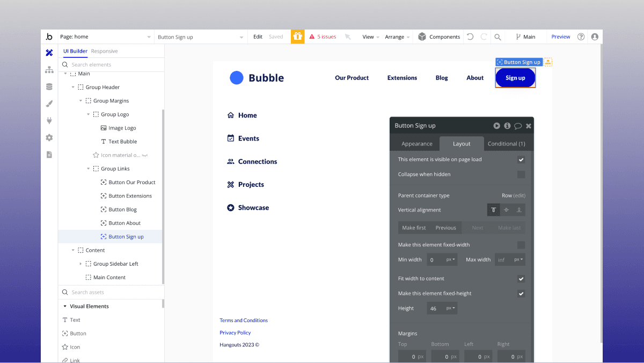Click the Row (edit) container type link
The image size is (644, 363).
514,195
